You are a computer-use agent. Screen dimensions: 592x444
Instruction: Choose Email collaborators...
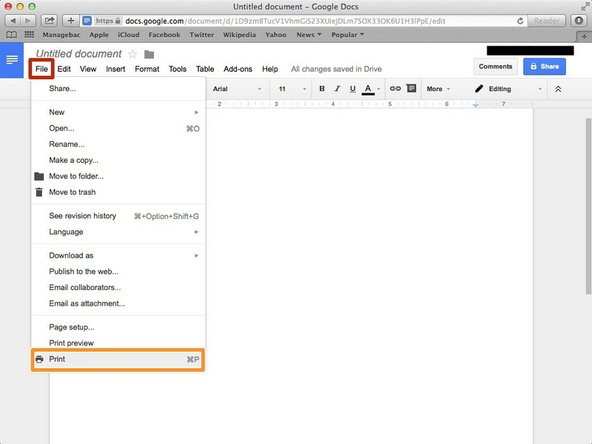tap(118, 287)
